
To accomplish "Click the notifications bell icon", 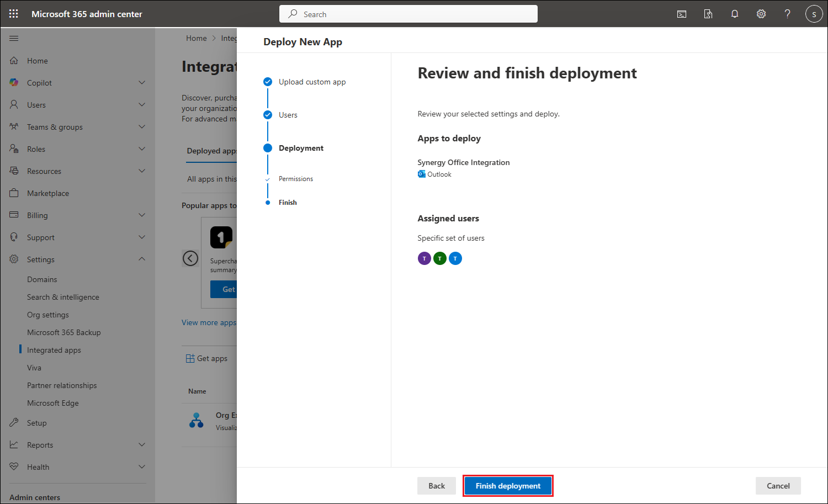I will (x=735, y=14).
